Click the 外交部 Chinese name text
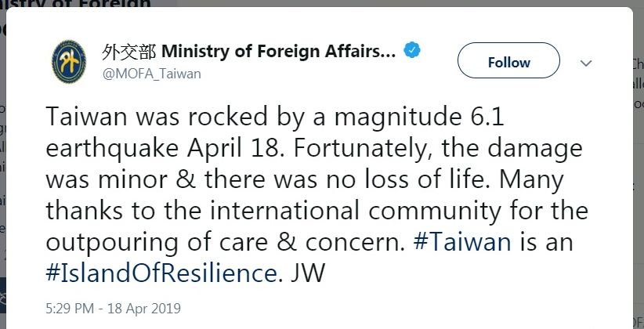This screenshot has height=329, width=644. pos(129,52)
